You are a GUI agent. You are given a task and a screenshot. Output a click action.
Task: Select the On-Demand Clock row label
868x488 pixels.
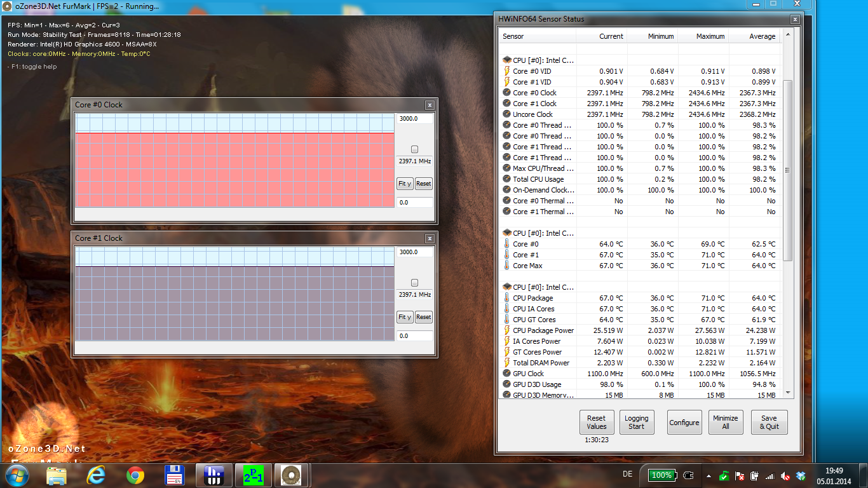tap(543, 190)
